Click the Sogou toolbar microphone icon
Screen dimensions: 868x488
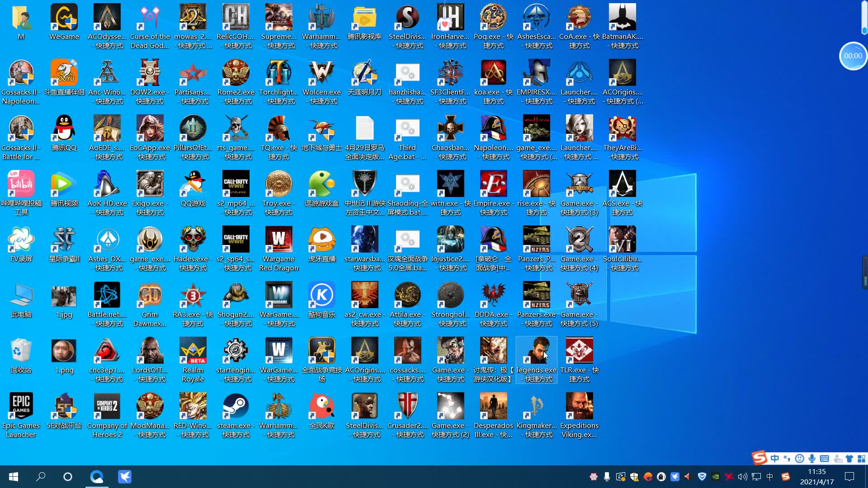(812, 459)
